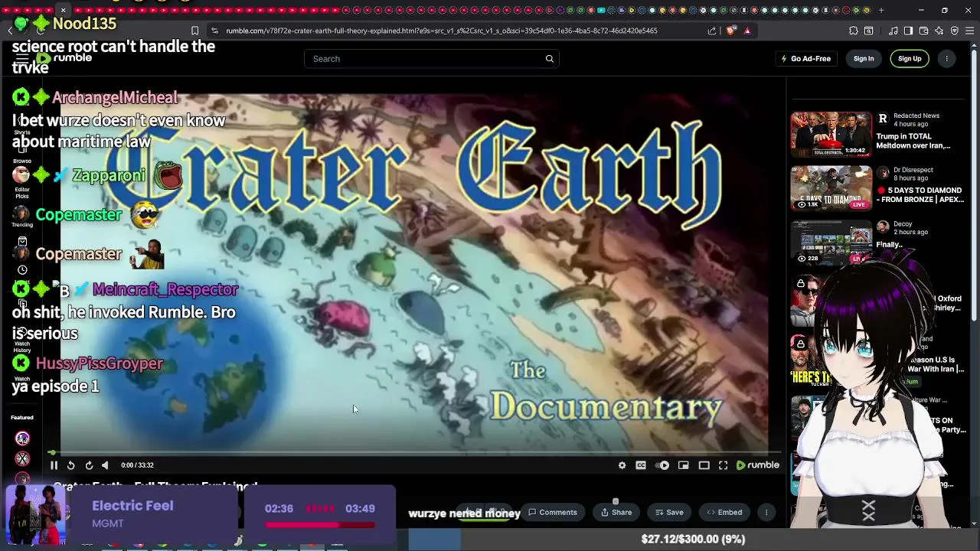Open the video player settings gear

point(622,465)
